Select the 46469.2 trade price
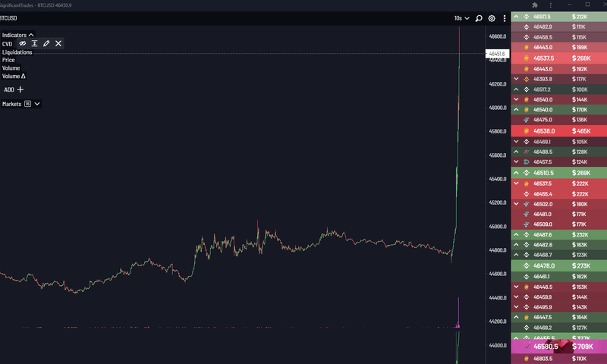Image resolution: width=607 pixels, height=364 pixels. pyautogui.click(x=543, y=328)
